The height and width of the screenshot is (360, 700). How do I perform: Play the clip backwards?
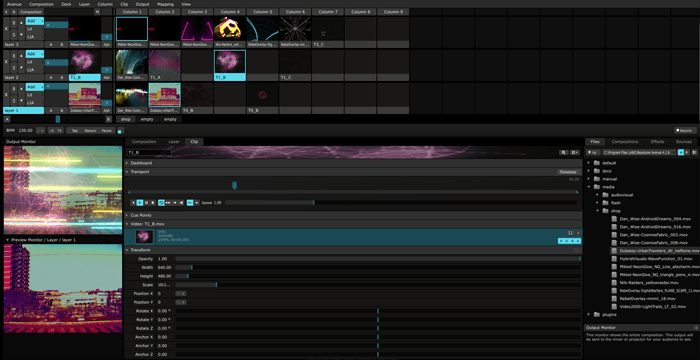[x=133, y=202]
